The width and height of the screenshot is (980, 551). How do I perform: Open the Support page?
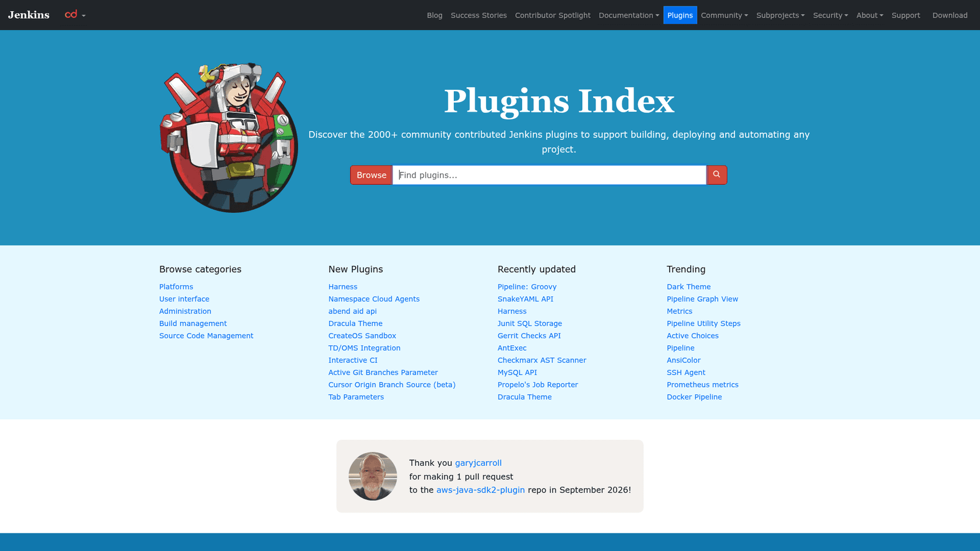click(906, 15)
